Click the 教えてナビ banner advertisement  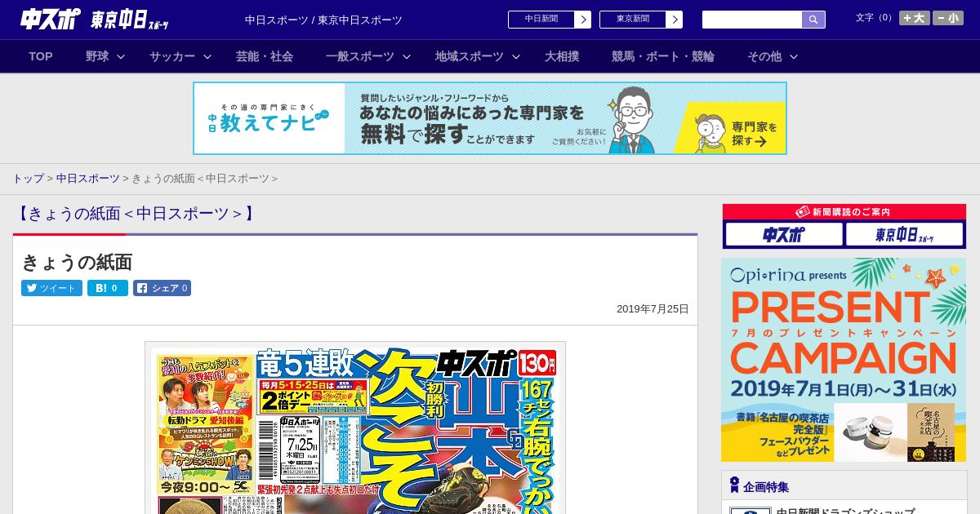click(490, 118)
